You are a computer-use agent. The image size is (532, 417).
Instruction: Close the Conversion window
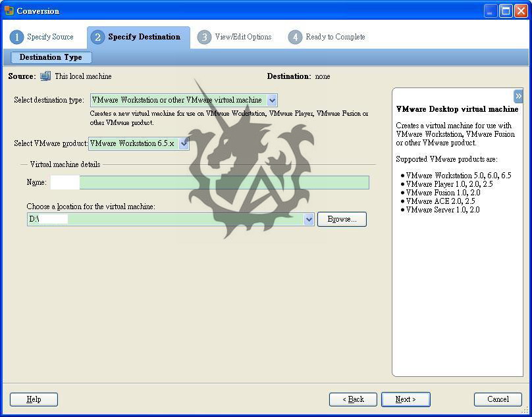[x=521, y=11]
